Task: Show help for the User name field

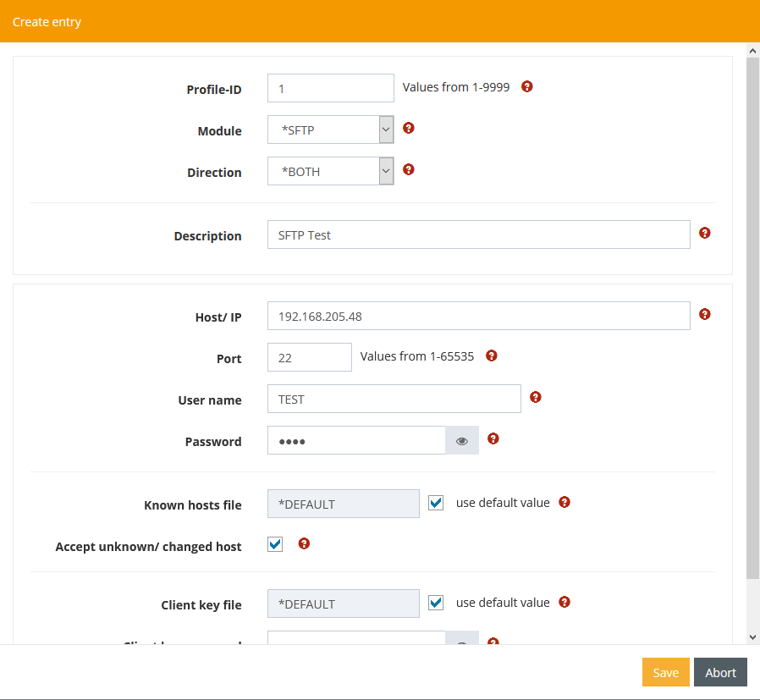Action: [536, 397]
